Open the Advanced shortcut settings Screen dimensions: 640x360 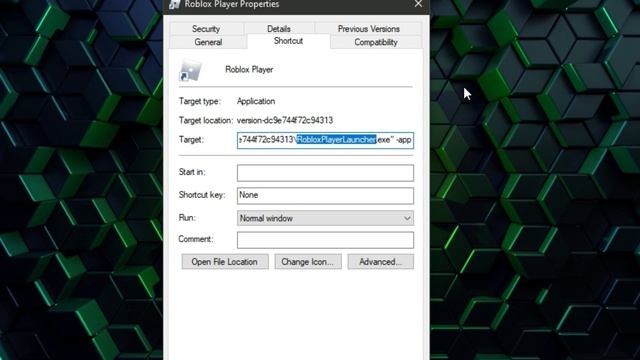(380, 262)
